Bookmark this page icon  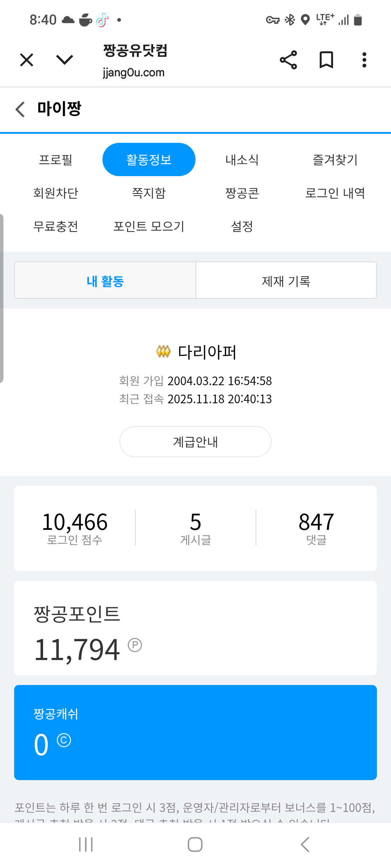(326, 60)
